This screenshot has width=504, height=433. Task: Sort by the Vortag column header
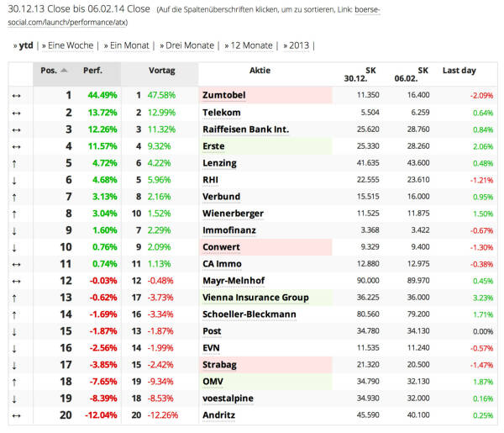[x=162, y=71]
